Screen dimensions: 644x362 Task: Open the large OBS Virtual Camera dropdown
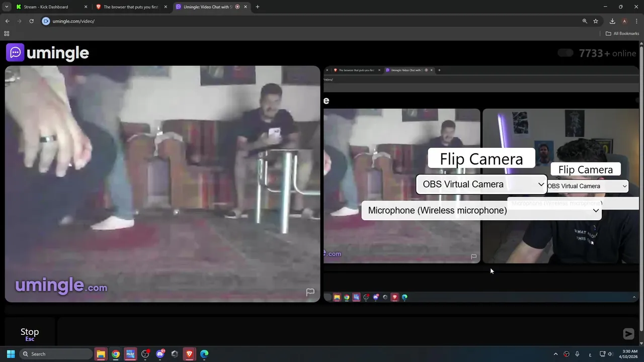click(x=481, y=184)
